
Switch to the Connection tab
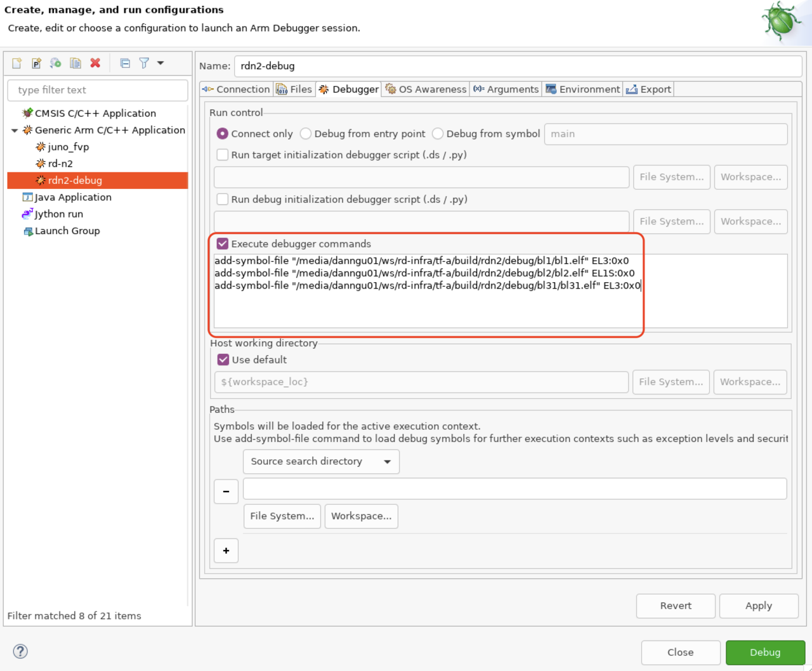(236, 89)
